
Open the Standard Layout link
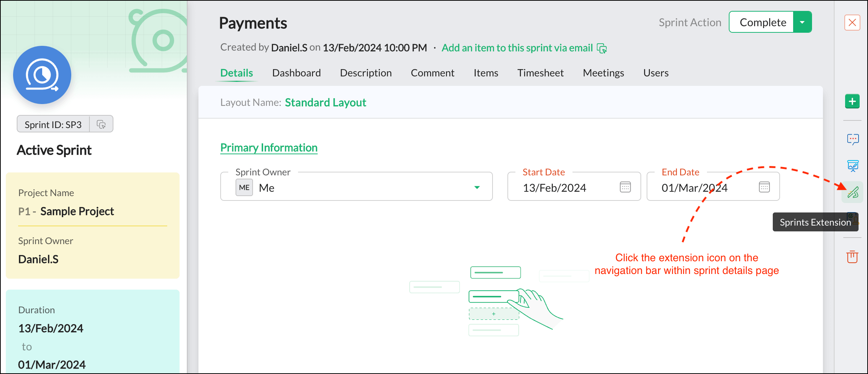pyautogui.click(x=325, y=102)
